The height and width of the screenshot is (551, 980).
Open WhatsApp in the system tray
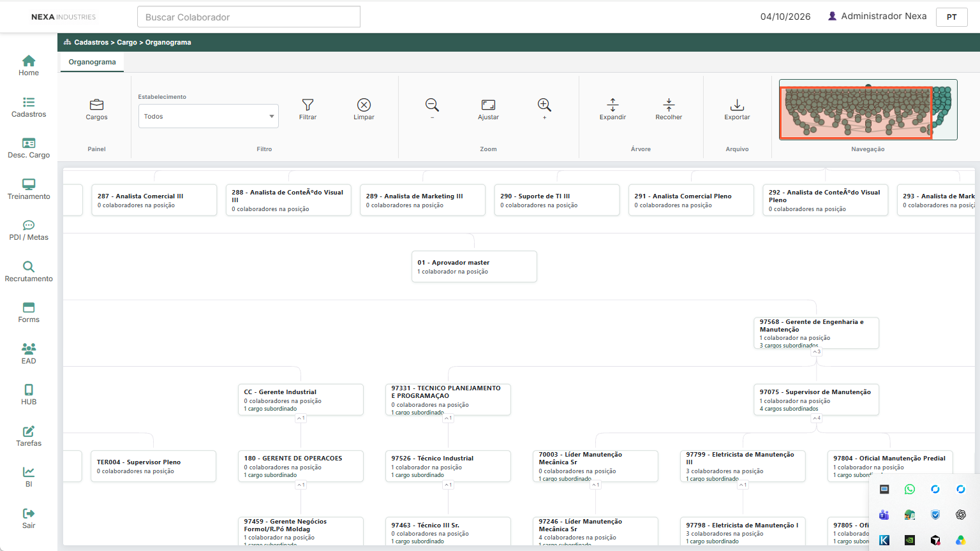tap(910, 489)
